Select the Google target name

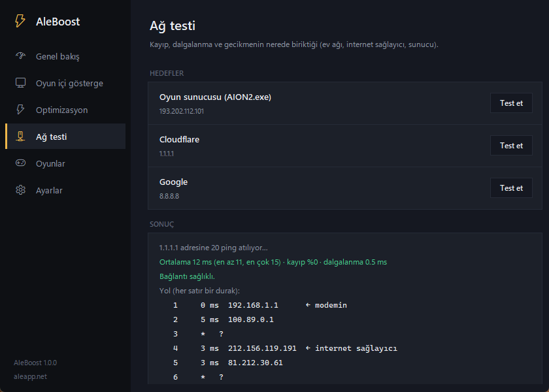point(173,182)
